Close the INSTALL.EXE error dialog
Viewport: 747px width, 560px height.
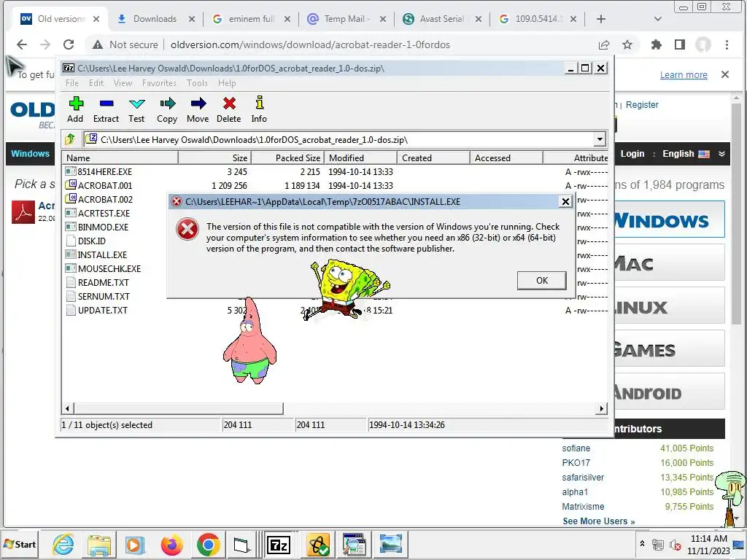coord(565,201)
